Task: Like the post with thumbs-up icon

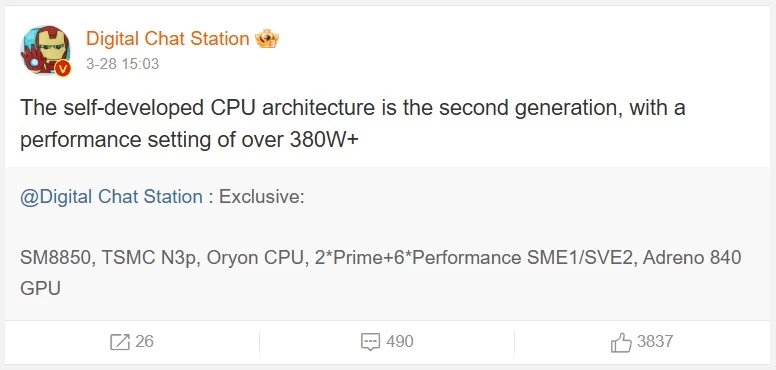Action: [x=622, y=342]
